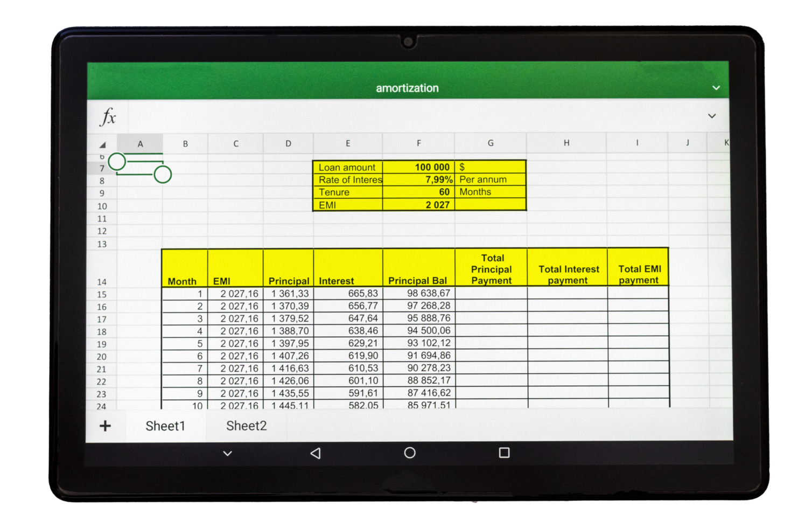Image resolution: width=812 pixels, height=528 pixels.
Task: Select column A header
Action: coord(140,144)
